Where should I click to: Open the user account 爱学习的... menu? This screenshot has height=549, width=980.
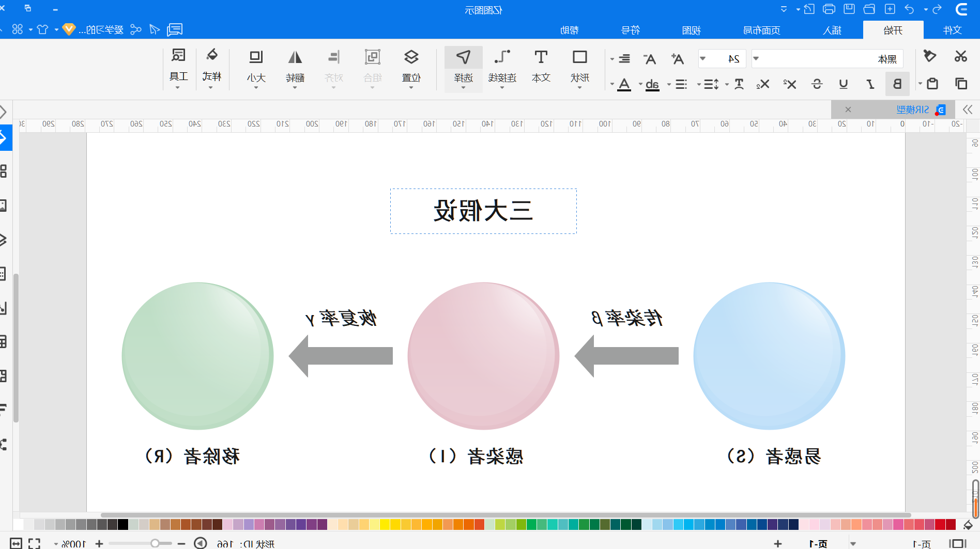click(101, 29)
